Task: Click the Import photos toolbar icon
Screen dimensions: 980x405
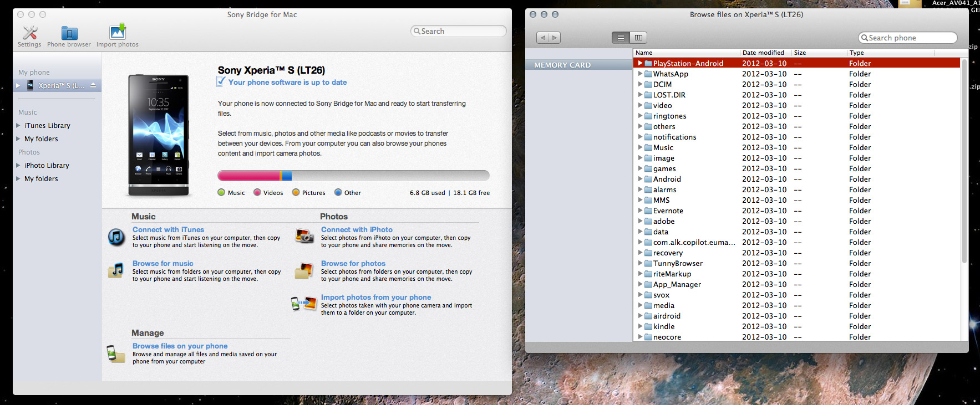Action: click(118, 34)
